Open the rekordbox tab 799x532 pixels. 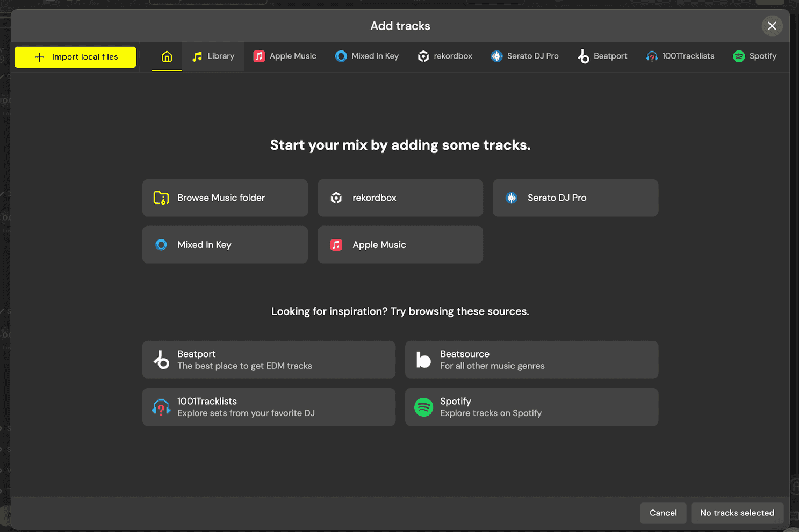pyautogui.click(x=445, y=56)
